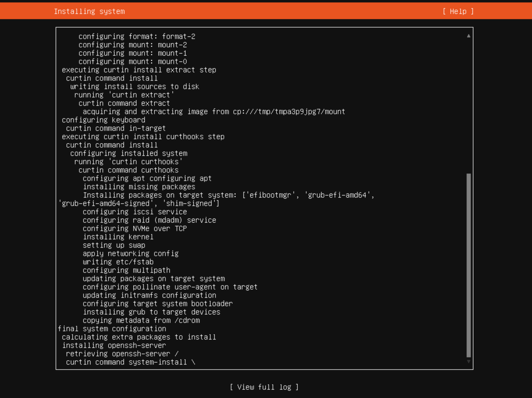Select the 'configuring keyboard' log entry
The width and height of the screenshot is (532, 398).
coord(103,120)
